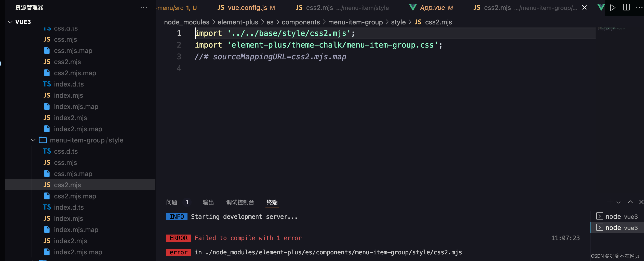Close the active css2.mjs editor tab
The width and height of the screenshot is (644, 261).
coord(584,8)
